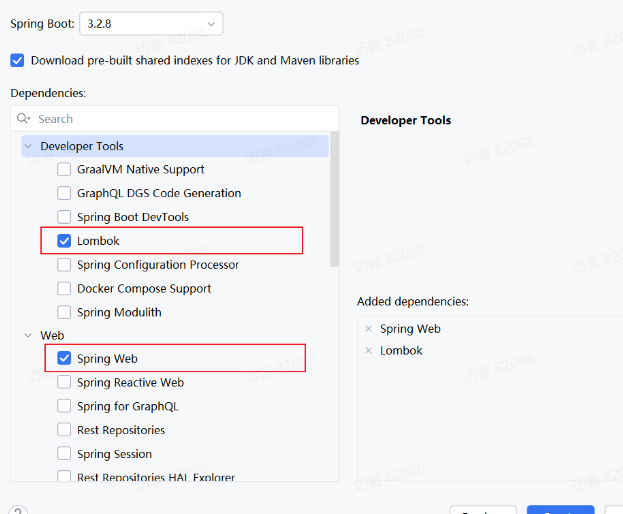Uncheck the Lombok dependency
Image resolution: width=623 pixels, height=514 pixels.
[64, 241]
